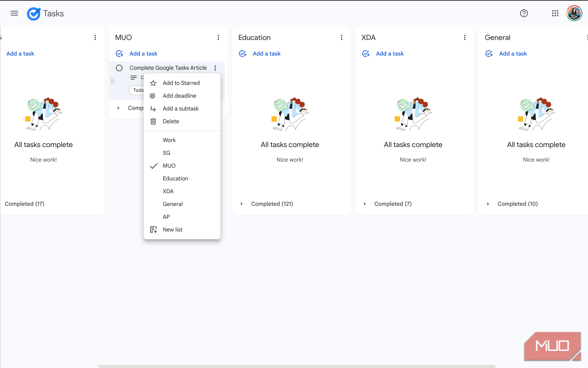
Task: Click the Completed (121) label
Action: [272, 204]
